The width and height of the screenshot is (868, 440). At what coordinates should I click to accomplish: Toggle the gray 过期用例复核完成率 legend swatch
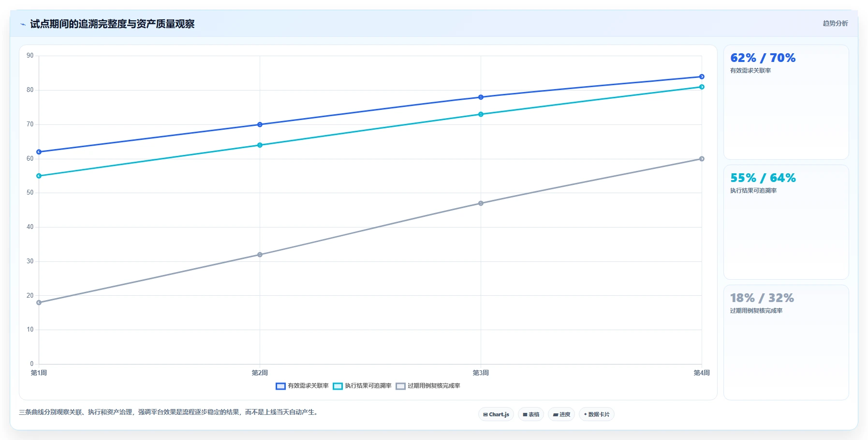pos(400,386)
